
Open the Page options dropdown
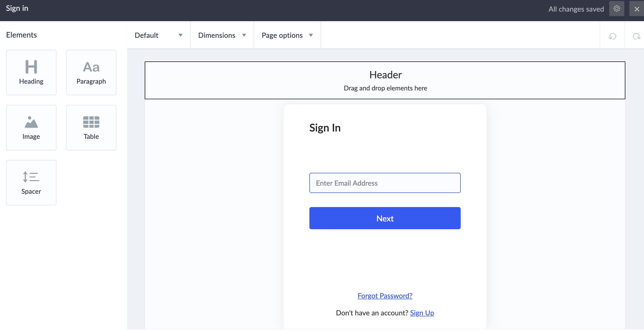(287, 35)
